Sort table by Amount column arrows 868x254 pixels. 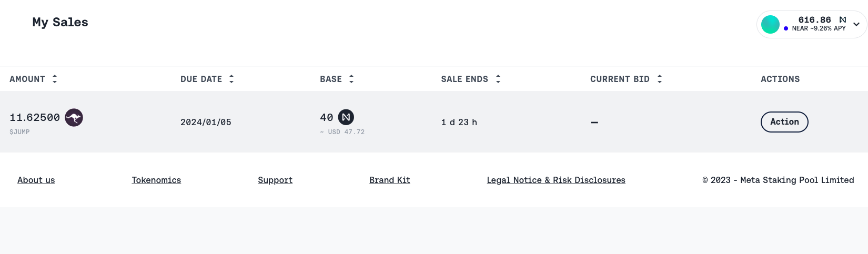[55, 79]
